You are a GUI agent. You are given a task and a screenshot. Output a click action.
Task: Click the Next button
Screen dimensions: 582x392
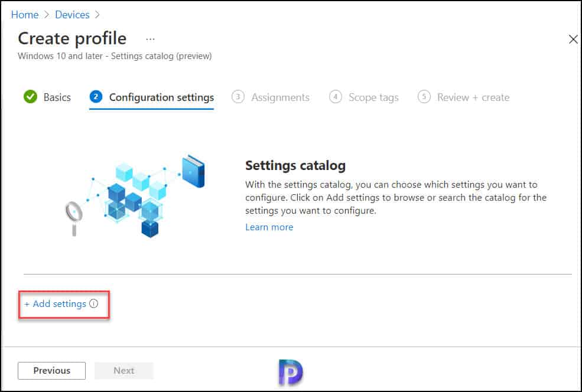click(x=124, y=371)
